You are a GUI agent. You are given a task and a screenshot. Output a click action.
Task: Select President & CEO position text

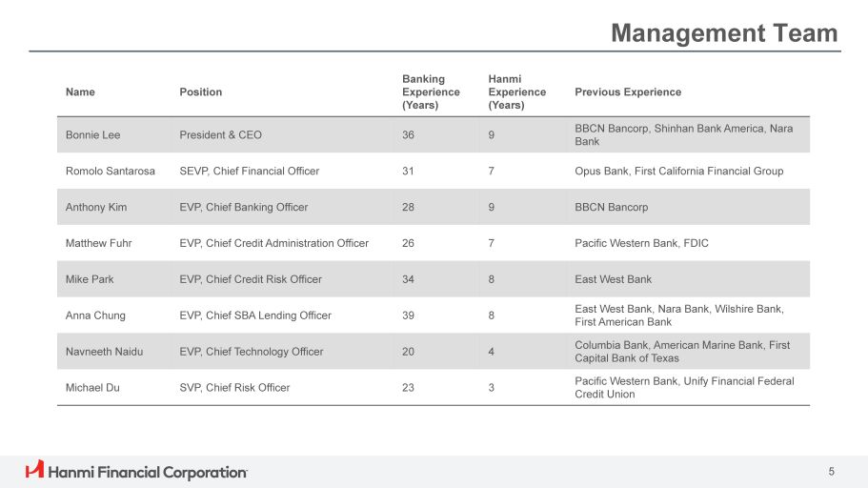pos(220,135)
